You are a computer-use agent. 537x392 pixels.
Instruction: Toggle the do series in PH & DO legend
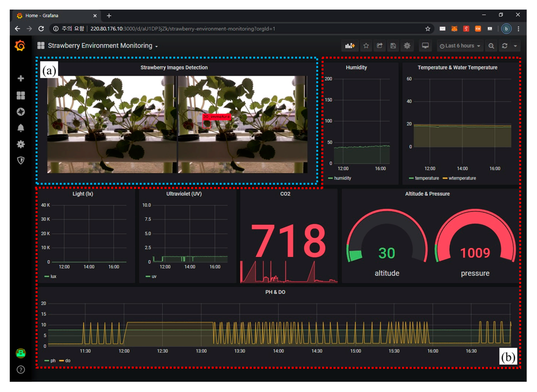(68, 361)
